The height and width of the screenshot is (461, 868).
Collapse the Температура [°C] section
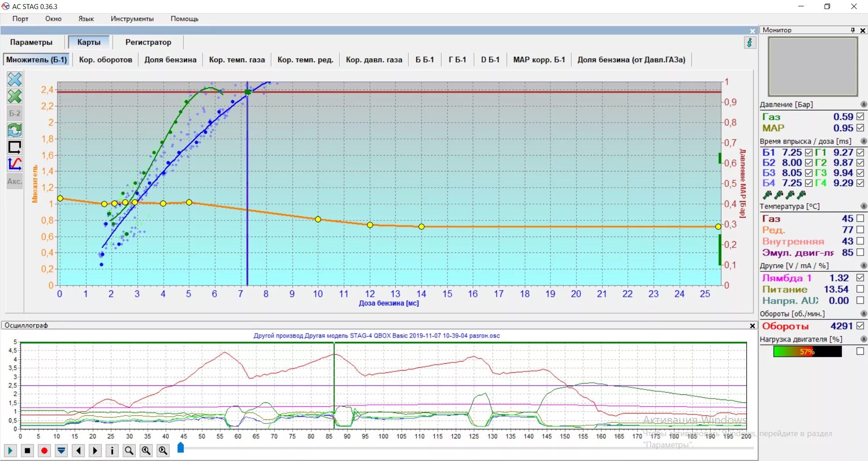tap(863, 206)
